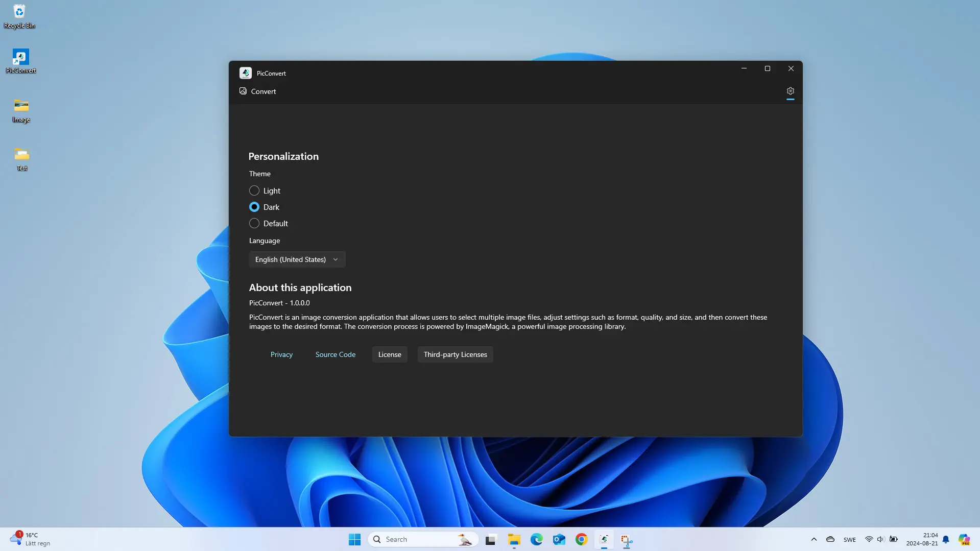Switch input language via SWE indicator

tap(850, 539)
